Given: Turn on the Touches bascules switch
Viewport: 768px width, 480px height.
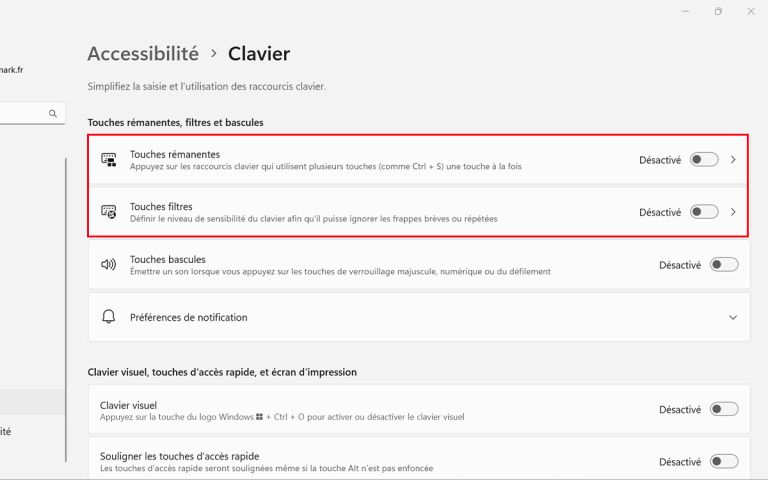Looking at the screenshot, I should 724,264.
